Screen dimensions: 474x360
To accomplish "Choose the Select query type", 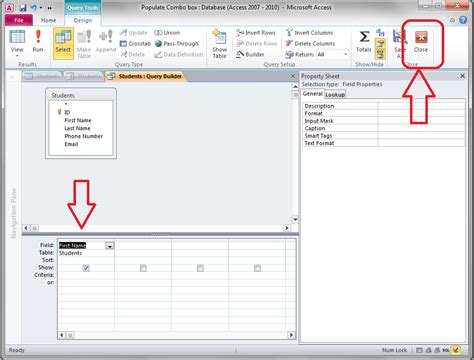I will [63, 43].
